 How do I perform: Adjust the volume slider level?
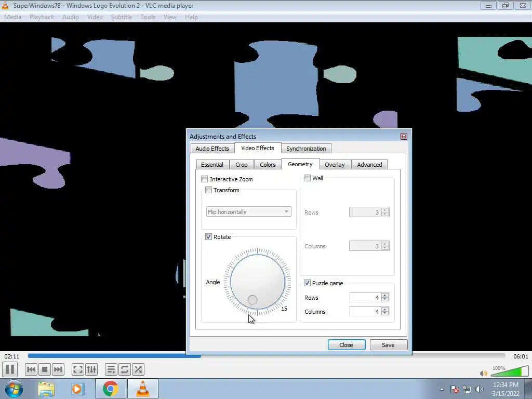(510, 371)
